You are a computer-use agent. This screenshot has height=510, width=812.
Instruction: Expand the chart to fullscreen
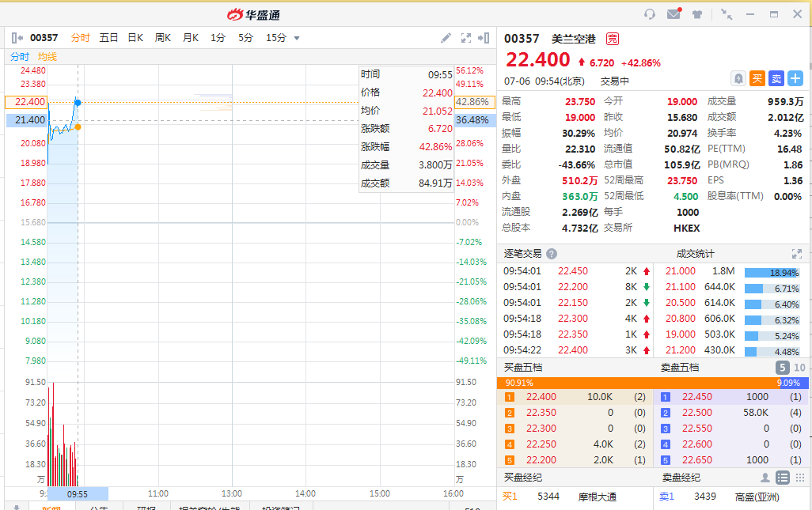[x=466, y=38]
